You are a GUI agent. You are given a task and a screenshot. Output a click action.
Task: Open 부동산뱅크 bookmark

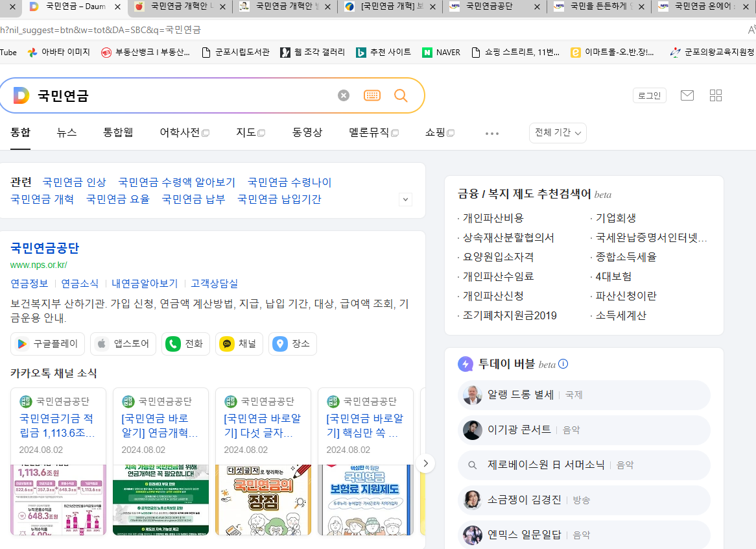pos(146,52)
